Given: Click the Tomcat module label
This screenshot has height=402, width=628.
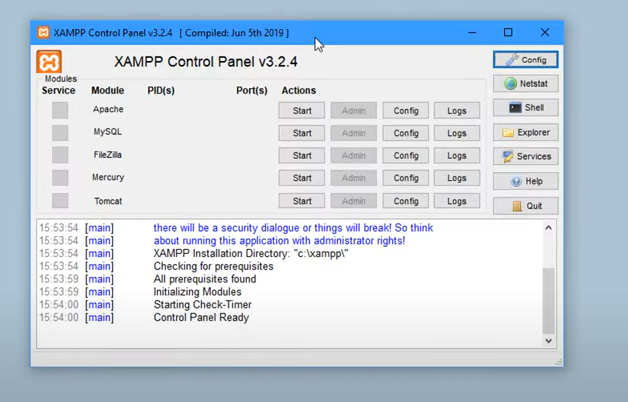Looking at the screenshot, I should tap(108, 201).
